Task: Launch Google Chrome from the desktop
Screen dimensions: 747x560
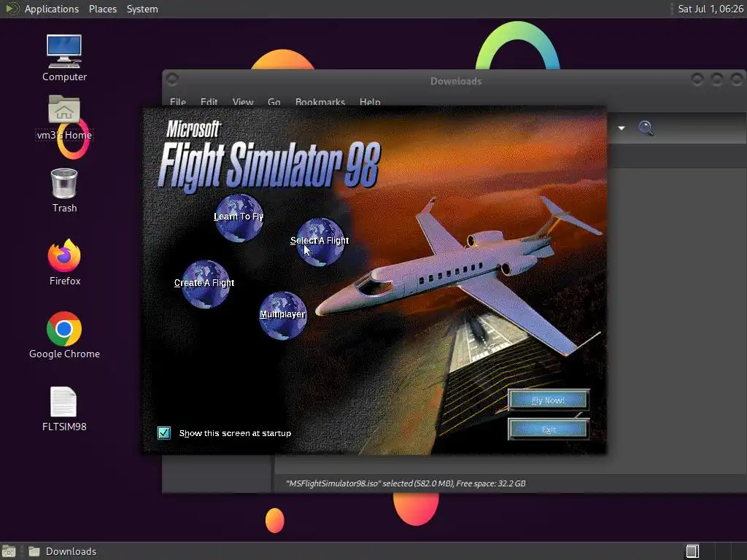Action: pyautogui.click(x=64, y=335)
